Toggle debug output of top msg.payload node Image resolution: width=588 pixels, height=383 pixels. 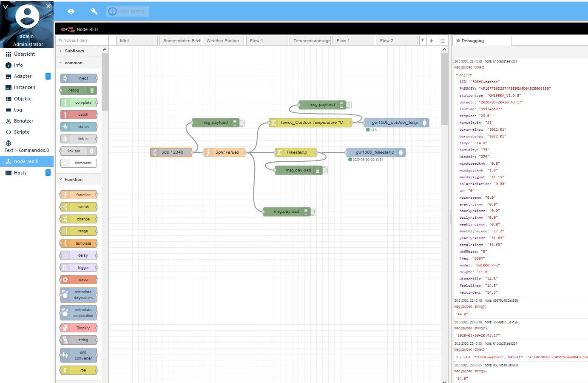349,105
